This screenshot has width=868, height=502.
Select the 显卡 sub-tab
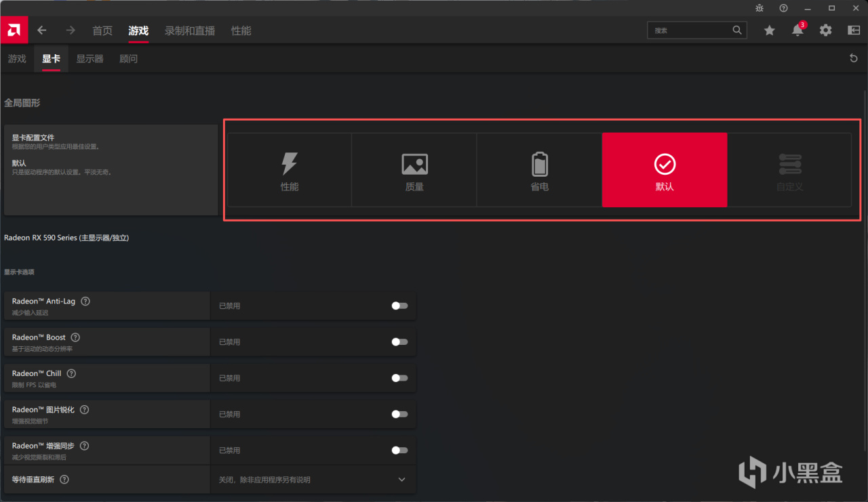(x=51, y=59)
